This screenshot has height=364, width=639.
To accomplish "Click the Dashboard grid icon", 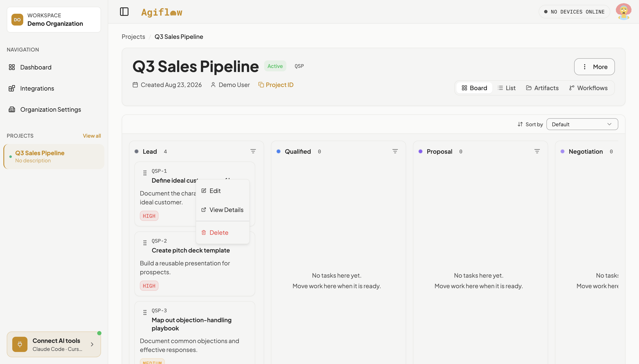I will (x=12, y=67).
